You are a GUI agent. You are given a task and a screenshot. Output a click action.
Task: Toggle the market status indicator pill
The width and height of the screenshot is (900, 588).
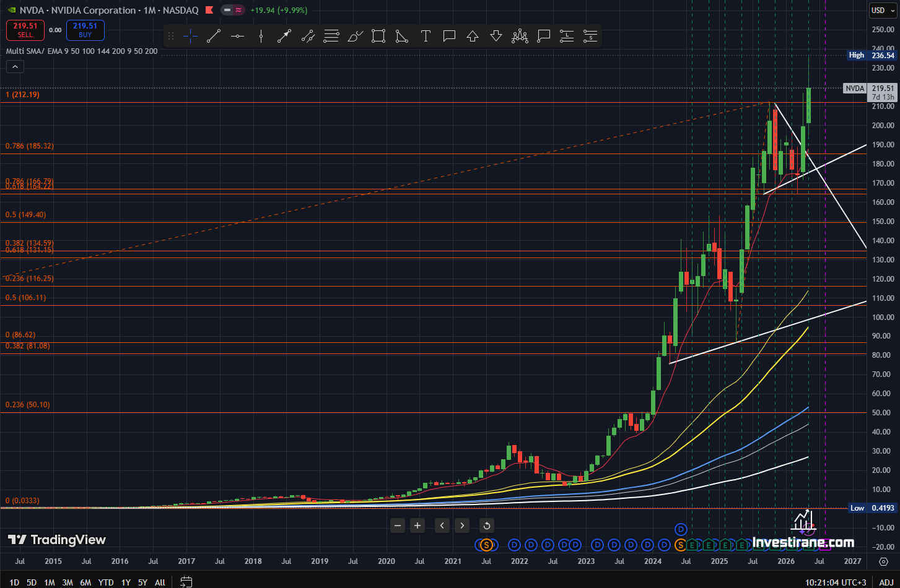[232, 11]
